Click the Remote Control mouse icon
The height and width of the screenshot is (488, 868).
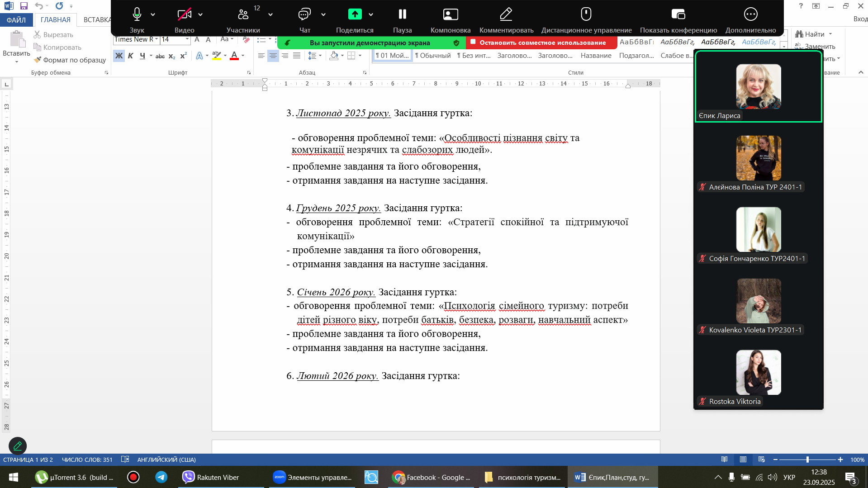586,15
